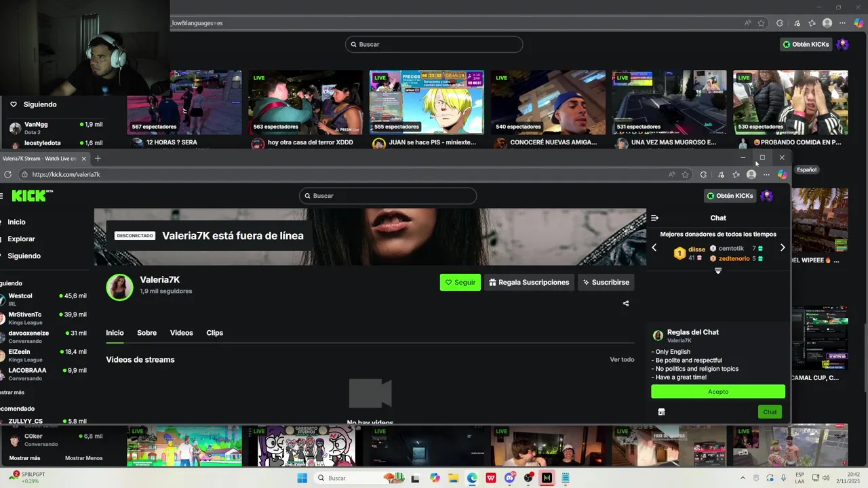Open Copilot icon in front browser window
This screenshot has height=488, width=868.
pos(782,175)
